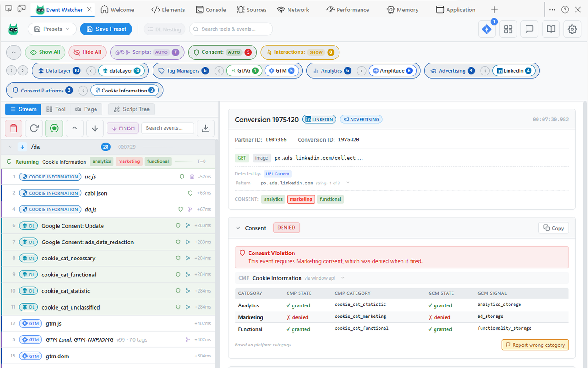The image size is (588, 368).
Task: Toggle the Interactions SHOW filter
Action: click(x=300, y=52)
